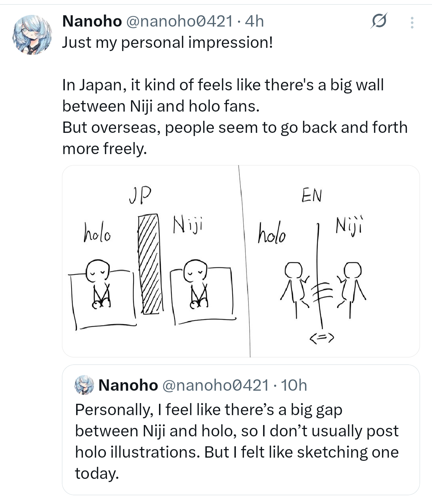The image size is (432, 504).
Task: Open quoted tweet text about holo illustrations
Action: click(x=237, y=441)
